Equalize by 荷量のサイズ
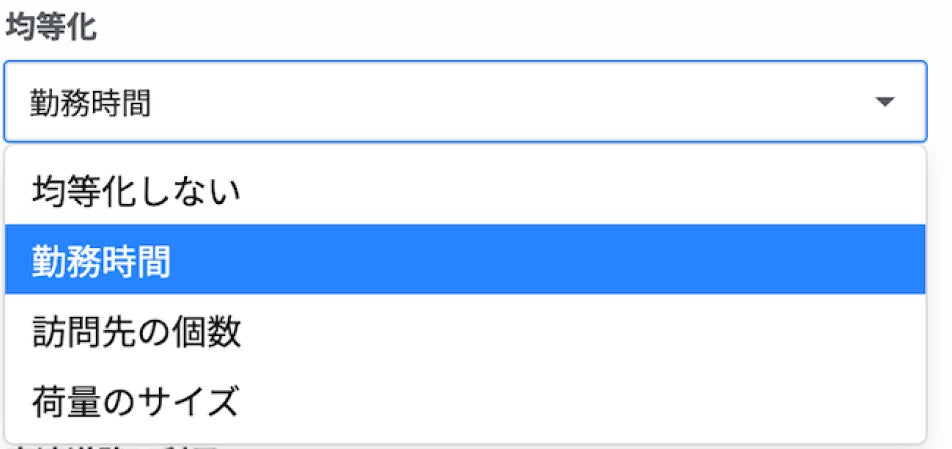952x449 pixels. (136, 401)
